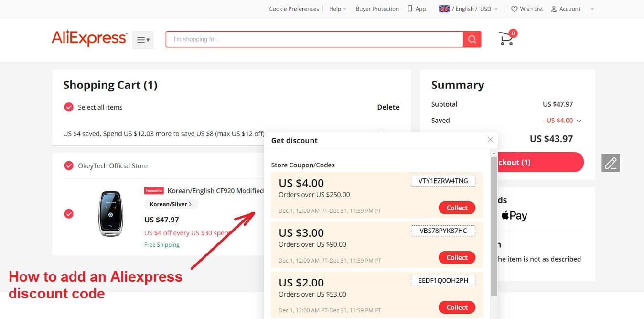
Task: Collect the US $4.00 coupon
Action: click(x=457, y=208)
